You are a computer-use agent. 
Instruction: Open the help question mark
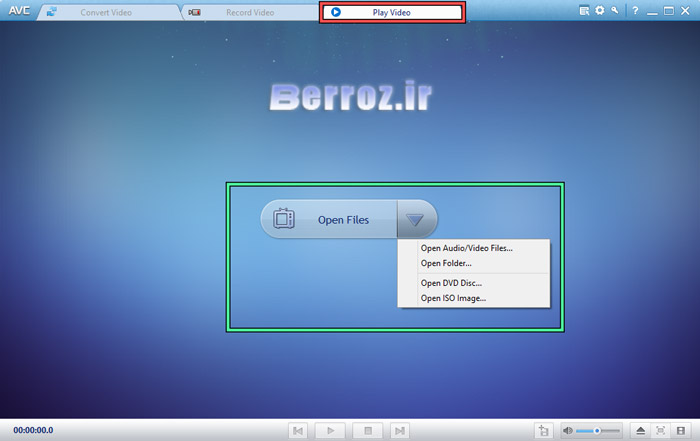pyautogui.click(x=634, y=11)
